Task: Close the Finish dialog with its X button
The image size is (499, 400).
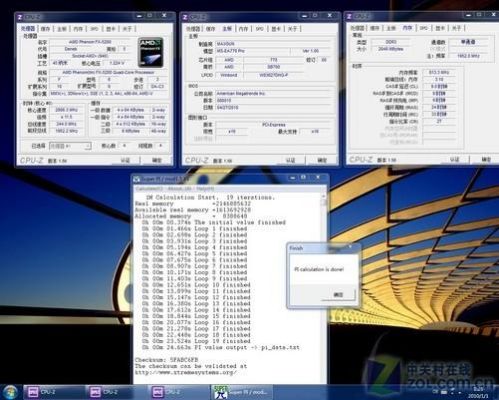Action: (x=350, y=247)
